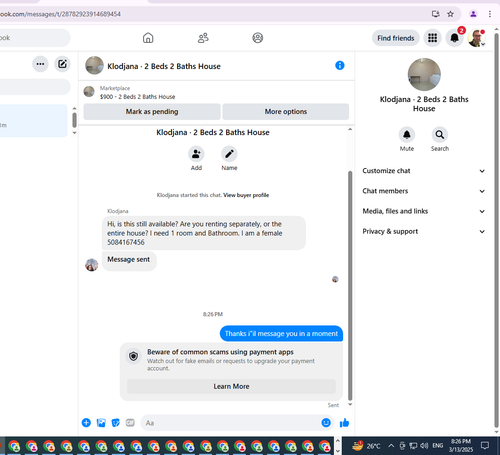Viewport: 500px width, 455px height.
Task: Open the Chrome profile icon
Action: point(473,14)
